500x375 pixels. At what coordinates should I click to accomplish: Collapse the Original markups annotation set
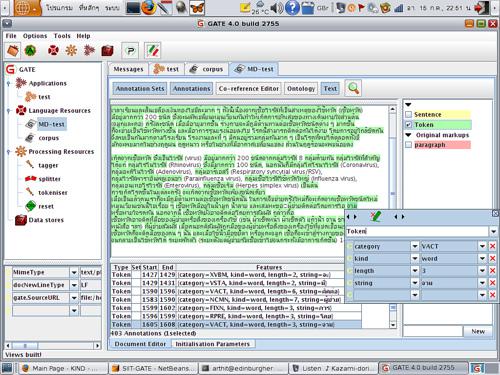pos(408,135)
